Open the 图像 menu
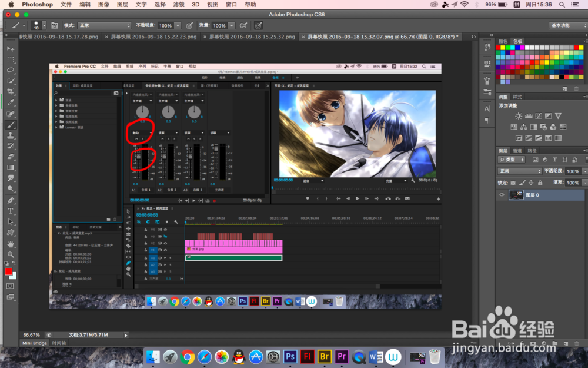Image resolution: width=588 pixels, height=368 pixels. [104, 5]
